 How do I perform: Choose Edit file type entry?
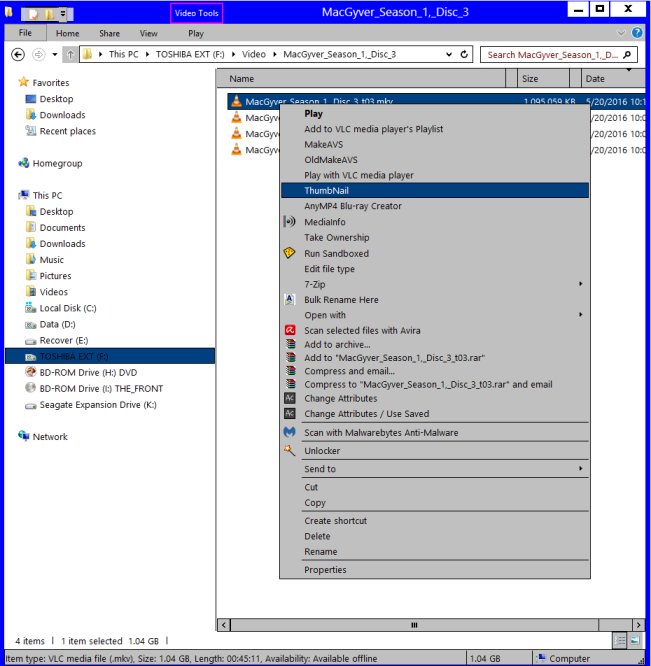click(x=434, y=269)
